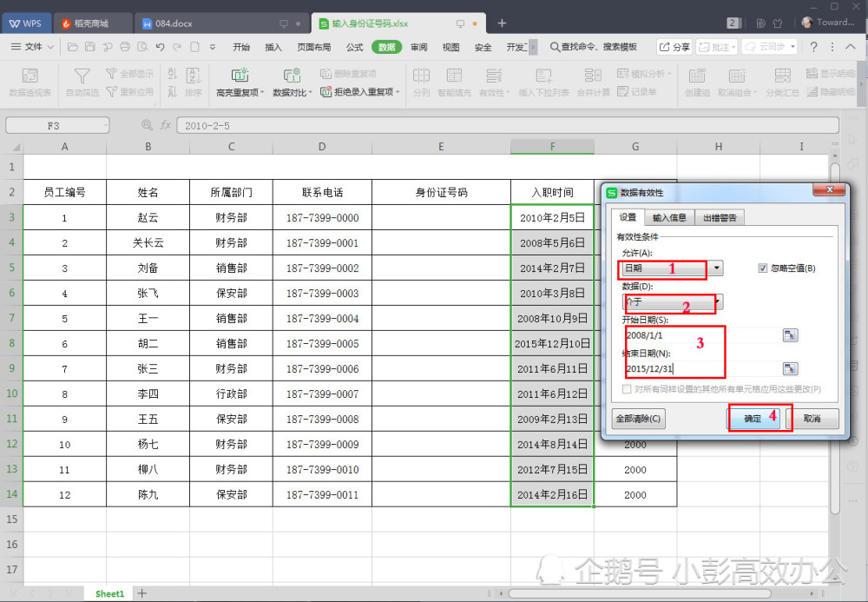Click the 记录单 button
Viewport: 868px width, 602px height.
pos(636,91)
